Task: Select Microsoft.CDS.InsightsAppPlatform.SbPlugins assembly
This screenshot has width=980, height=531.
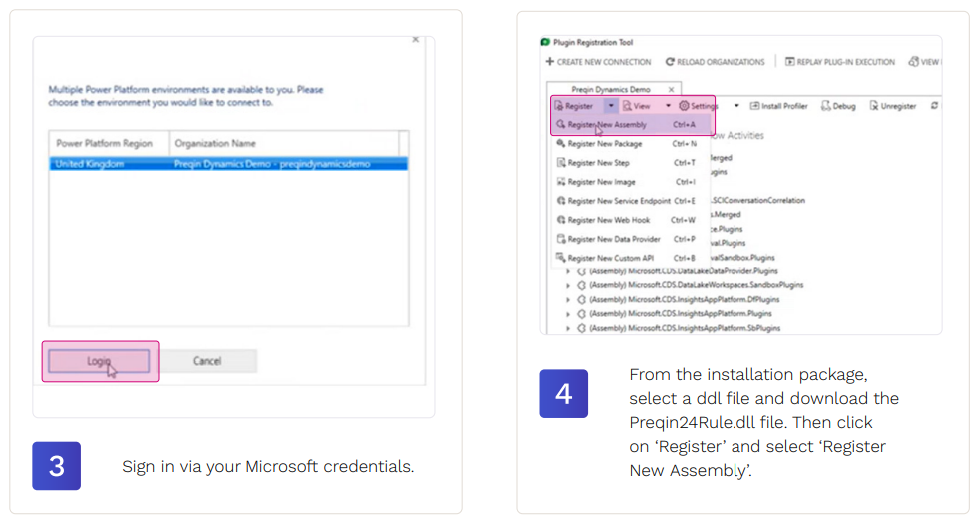Action: 685,328
